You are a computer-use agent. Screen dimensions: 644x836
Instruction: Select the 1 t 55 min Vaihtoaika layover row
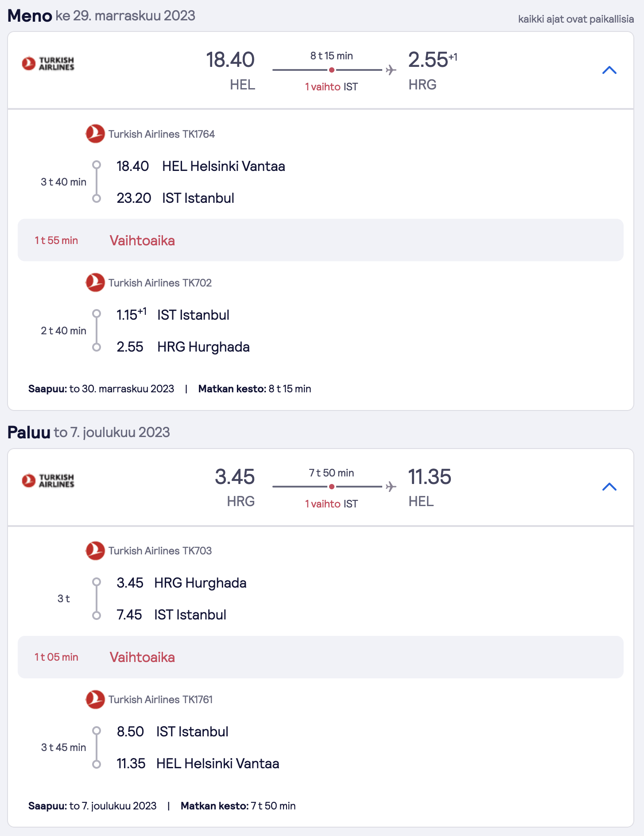tap(321, 240)
